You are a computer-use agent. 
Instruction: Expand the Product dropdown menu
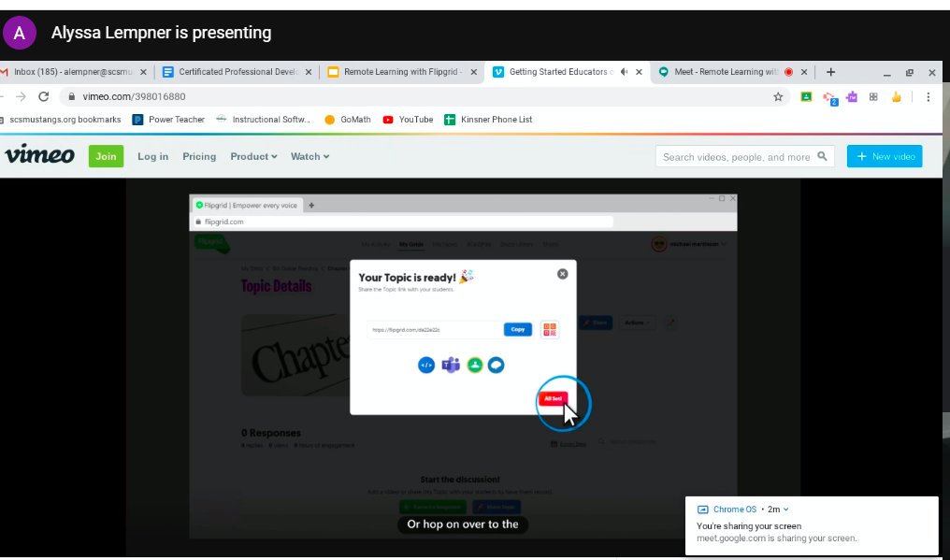click(253, 156)
